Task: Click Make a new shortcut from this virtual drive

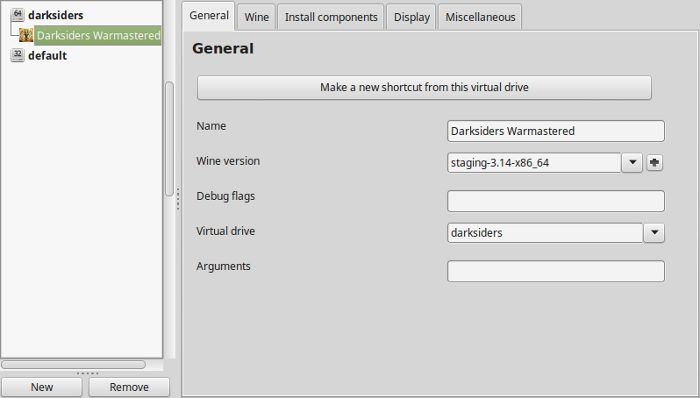Action: (x=424, y=87)
